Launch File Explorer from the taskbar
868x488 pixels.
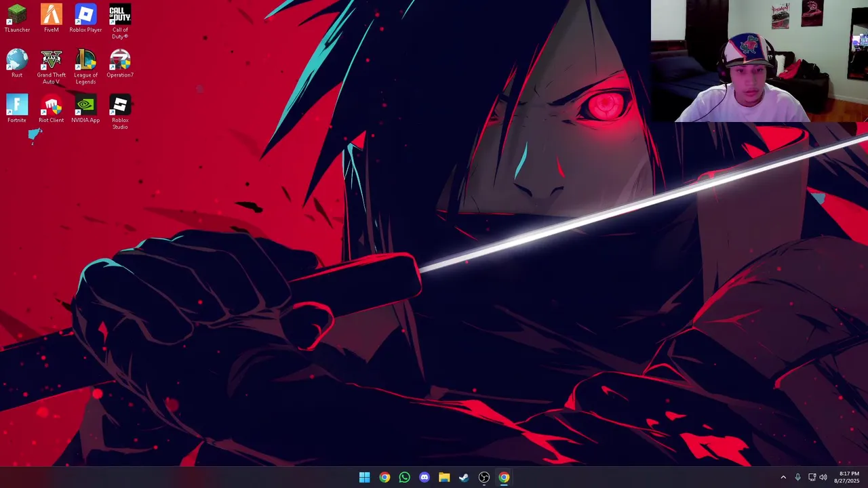(444, 477)
